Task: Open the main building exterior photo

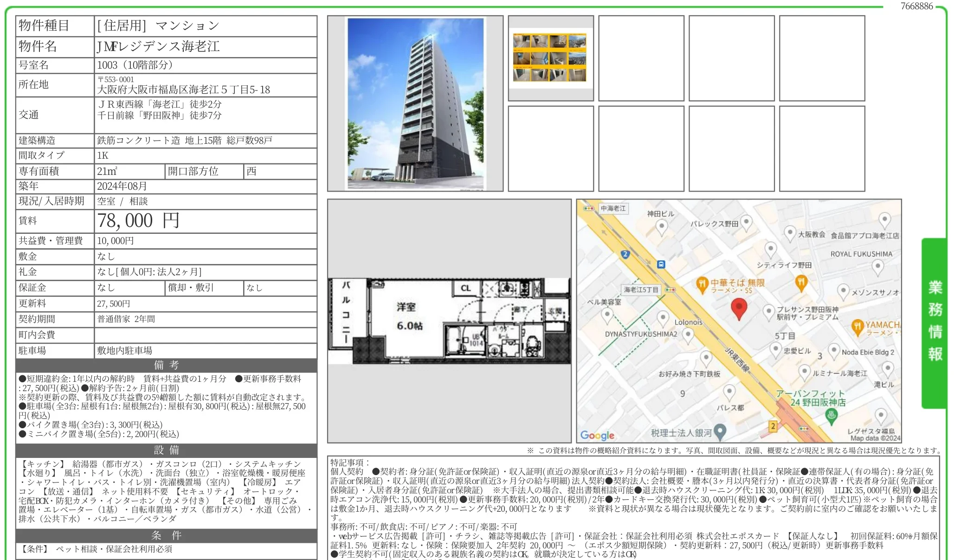Action: click(x=415, y=103)
